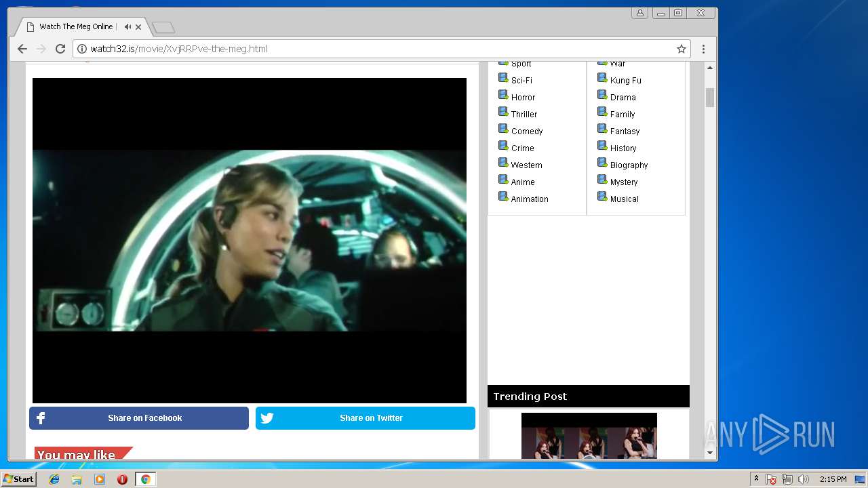Open Windows Explorer folder in taskbar
The width and height of the screenshot is (868, 488).
click(x=77, y=479)
